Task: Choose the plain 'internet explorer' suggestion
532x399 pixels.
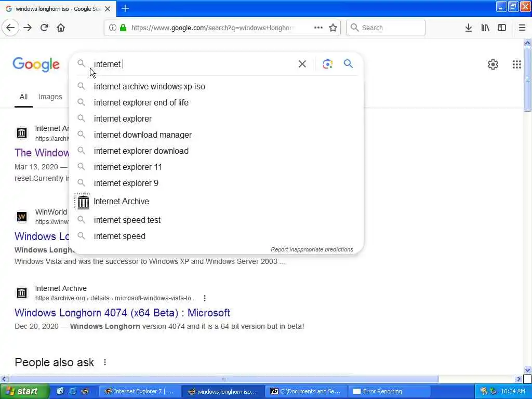Action: coord(217,119)
